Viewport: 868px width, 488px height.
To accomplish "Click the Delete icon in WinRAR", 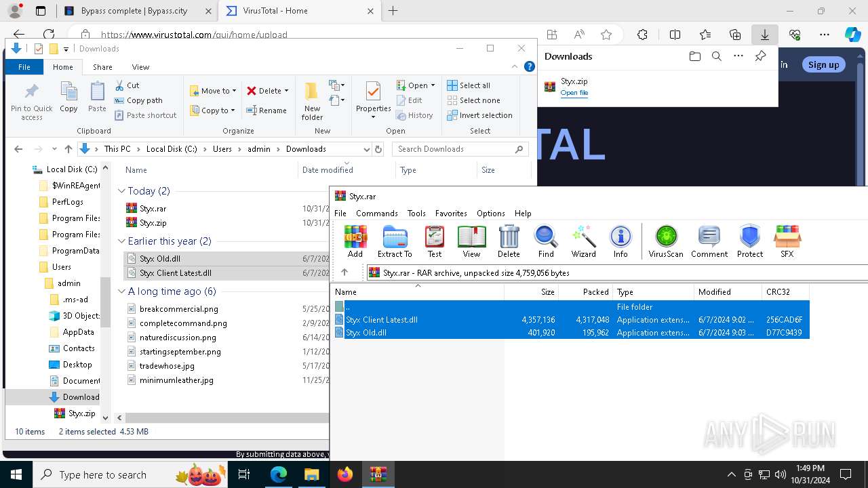I will (509, 242).
